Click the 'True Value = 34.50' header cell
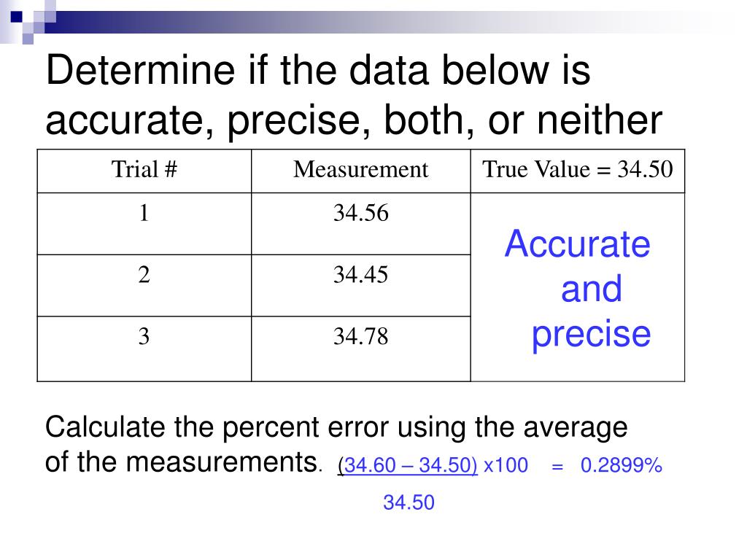Image resolution: width=747 pixels, height=560 pixels. pos(578,171)
